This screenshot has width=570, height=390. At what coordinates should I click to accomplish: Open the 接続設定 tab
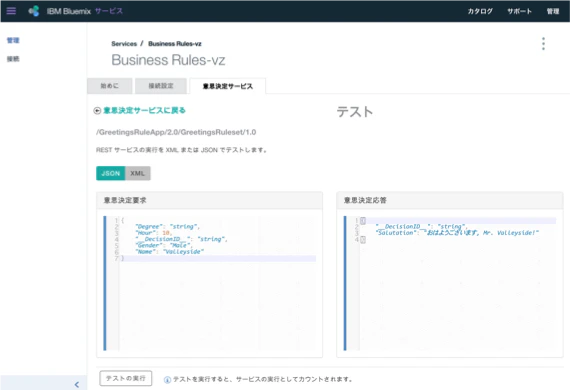[161, 86]
